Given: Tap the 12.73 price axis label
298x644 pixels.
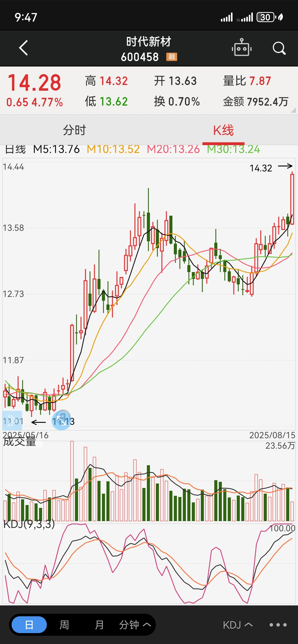Looking at the screenshot, I should tap(13, 294).
